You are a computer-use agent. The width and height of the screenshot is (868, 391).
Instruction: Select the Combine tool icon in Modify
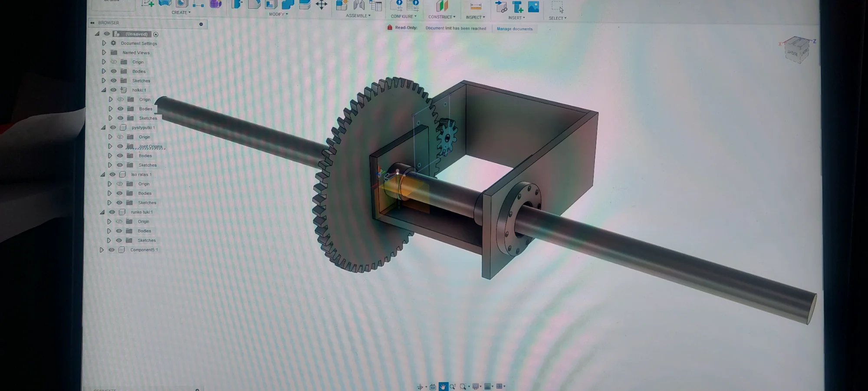(287, 4)
